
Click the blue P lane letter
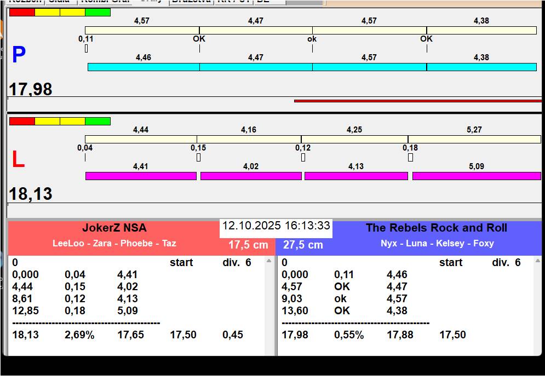point(19,55)
